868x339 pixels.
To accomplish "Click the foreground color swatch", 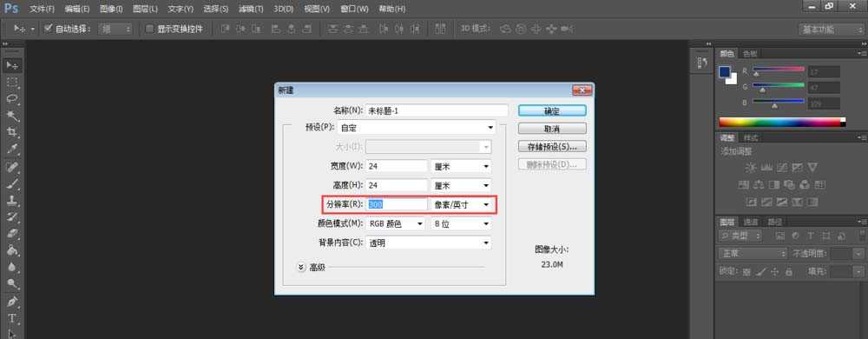I will tap(725, 72).
